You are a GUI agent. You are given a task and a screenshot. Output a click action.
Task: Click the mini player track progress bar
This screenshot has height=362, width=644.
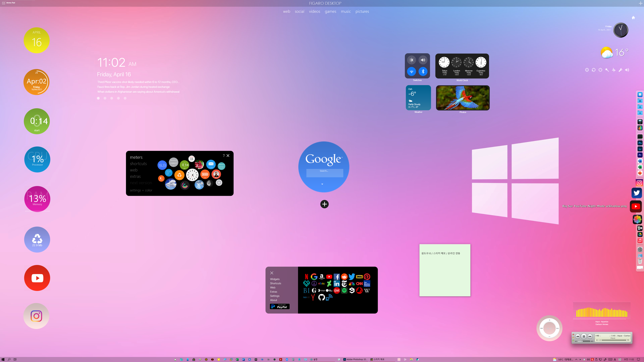pyautogui.click(x=616, y=340)
